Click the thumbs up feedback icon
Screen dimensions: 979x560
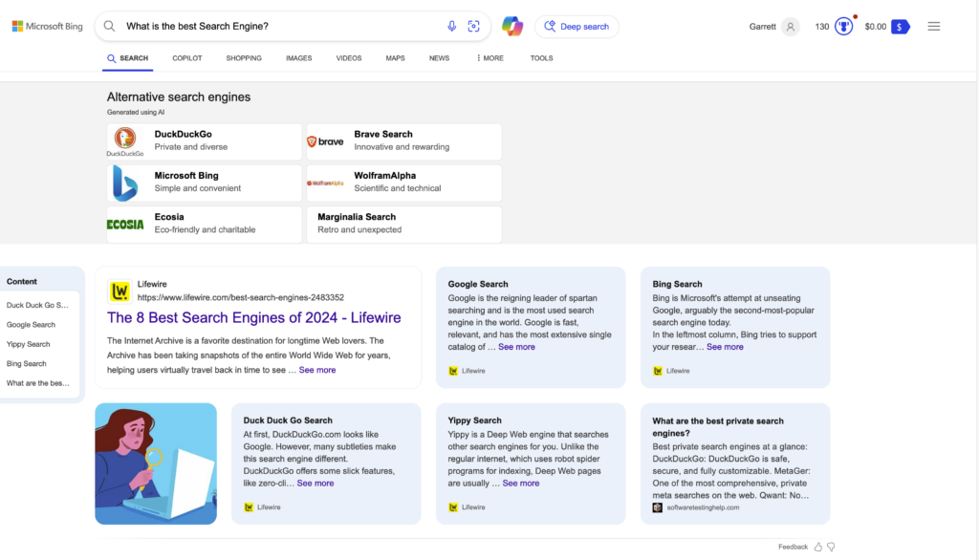tap(818, 547)
